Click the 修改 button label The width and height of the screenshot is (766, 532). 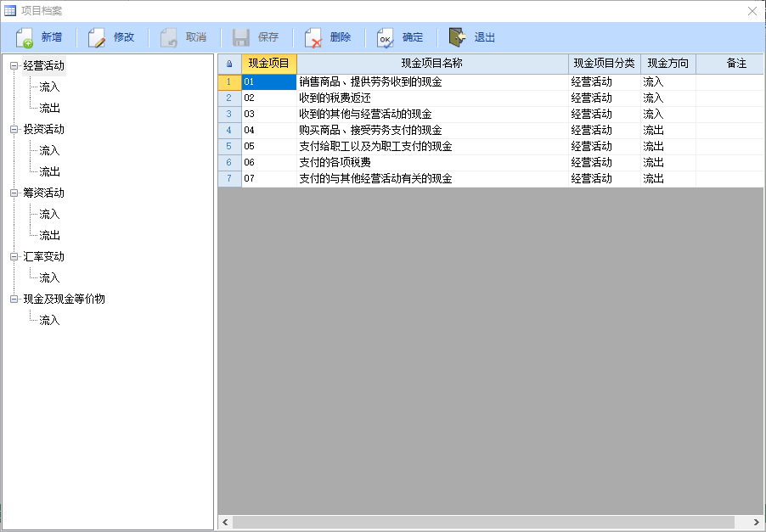tap(124, 37)
